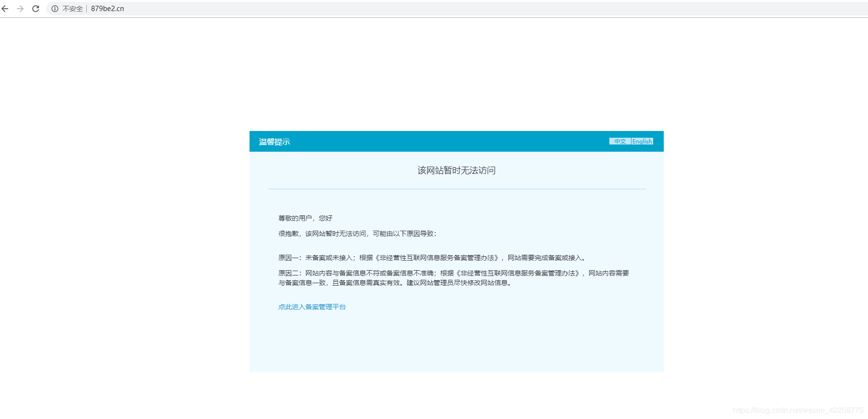Image resolution: width=868 pixels, height=419 pixels.
Task: Click the 原因二 paragraph about 网站内容与备案信息不符
Action: point(454,278)
